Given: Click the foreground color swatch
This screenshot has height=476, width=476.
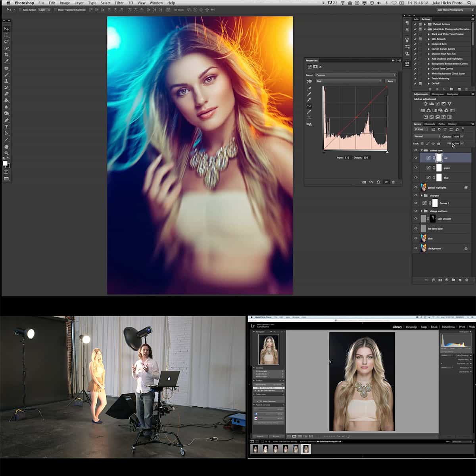Looking at the screenshot, I should (5, 163).
